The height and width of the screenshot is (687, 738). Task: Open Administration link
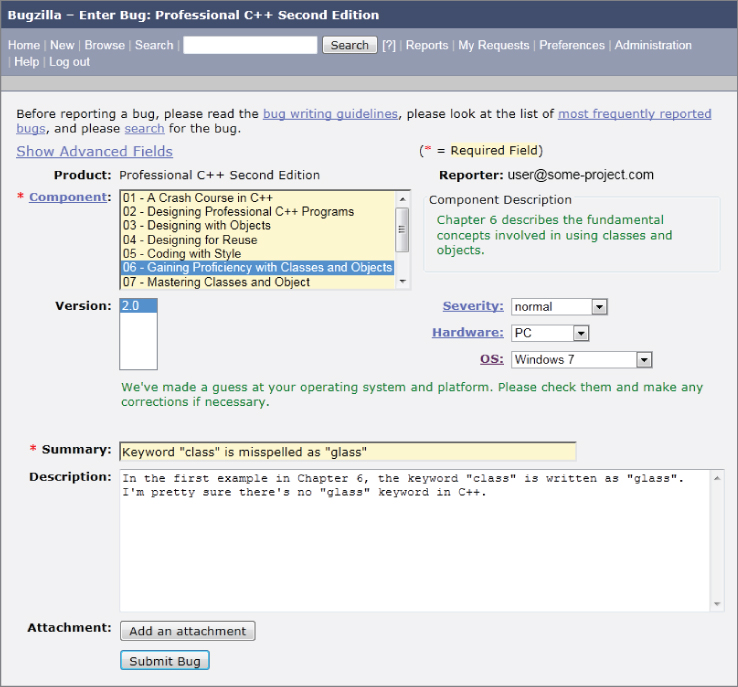point(653,45)
